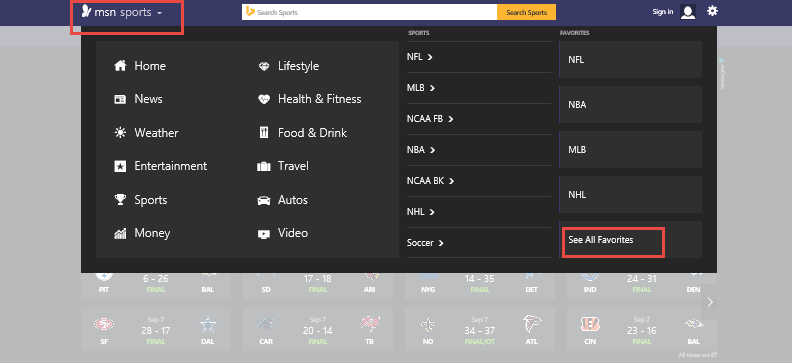Open the Health & Fitness section

(320, 99)
